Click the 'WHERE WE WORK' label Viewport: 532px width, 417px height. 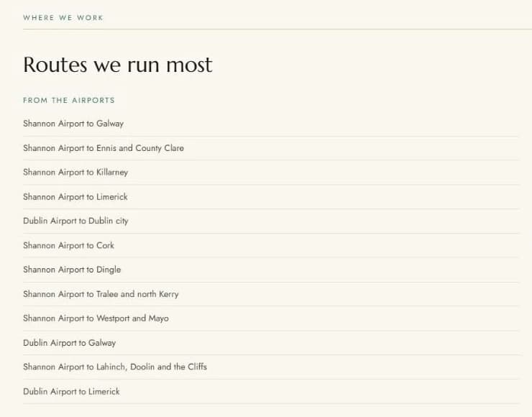pos(63,18)
